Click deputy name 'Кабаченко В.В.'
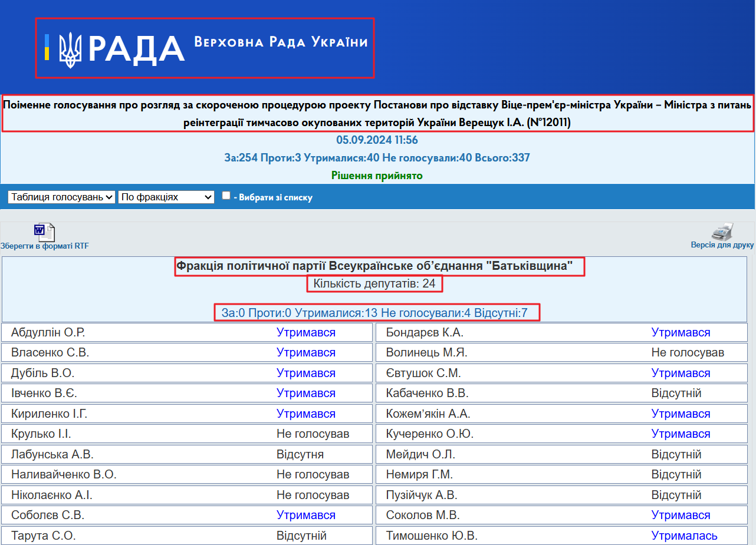 coord(429,394)
